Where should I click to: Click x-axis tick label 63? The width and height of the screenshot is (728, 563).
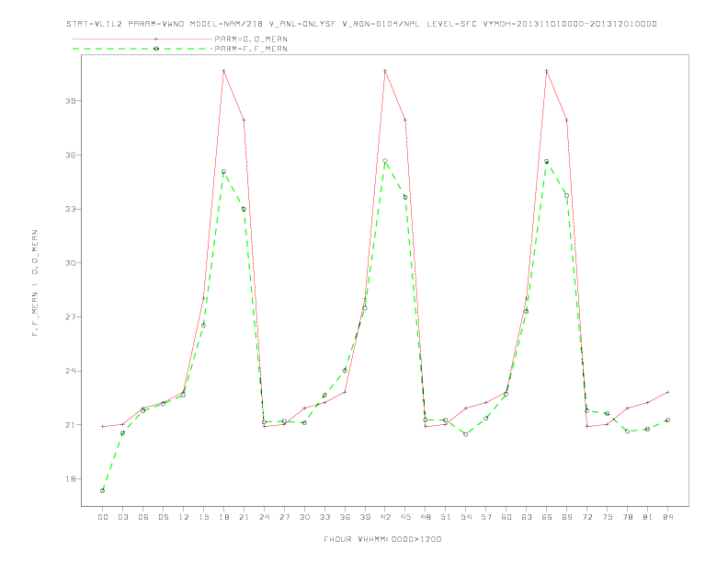pyautogui.click(x=527, y=517)
